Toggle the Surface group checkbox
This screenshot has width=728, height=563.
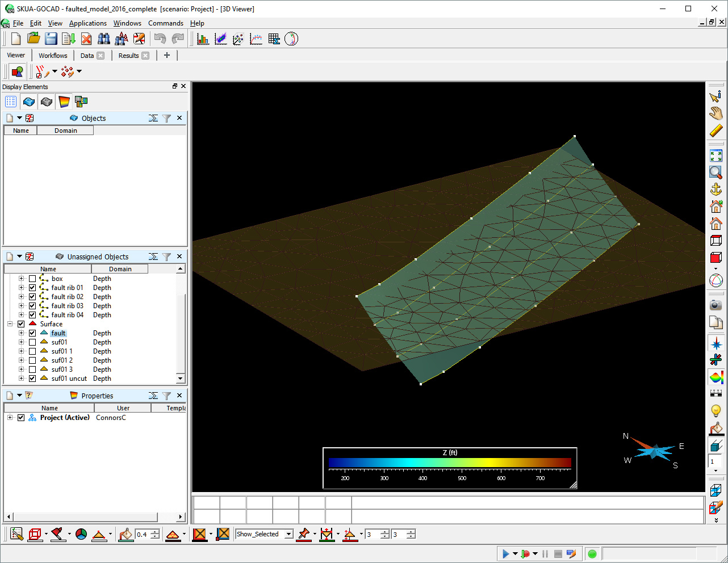[21, 324]
